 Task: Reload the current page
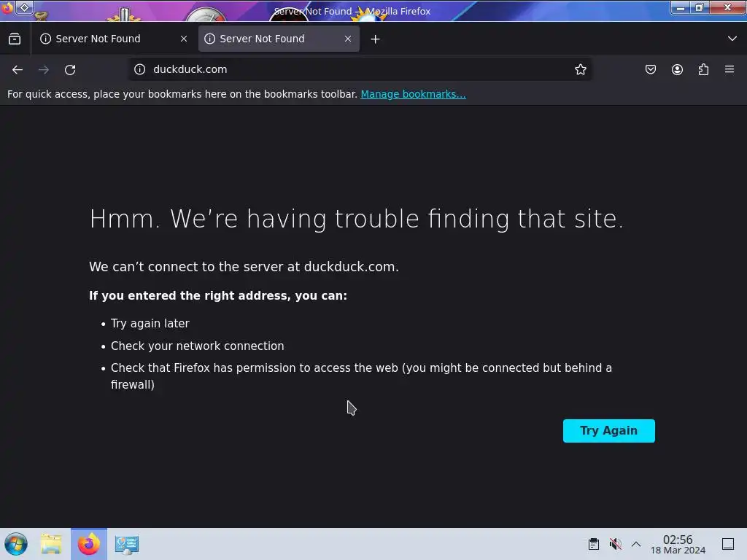pyautogui.click(x=70, y=69)
